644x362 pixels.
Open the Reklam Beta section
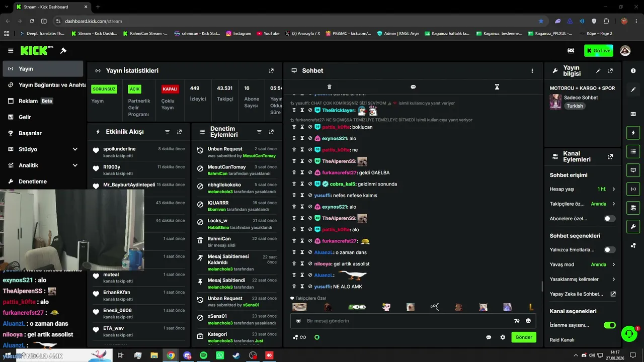tap(43, 101)
